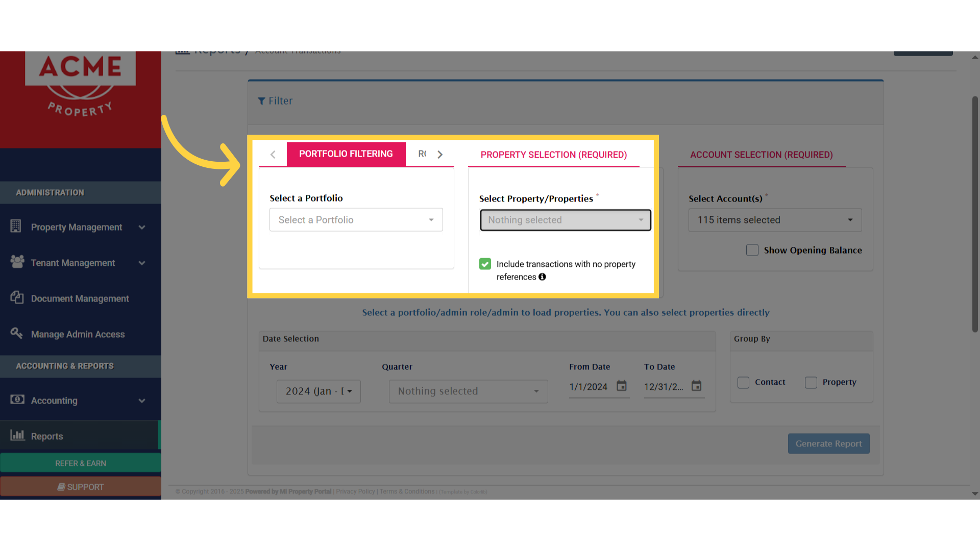Enable Show Opening Balance checkbox
Image resolution: width=980 pixels, height=551 pixels.
[752, 250]
